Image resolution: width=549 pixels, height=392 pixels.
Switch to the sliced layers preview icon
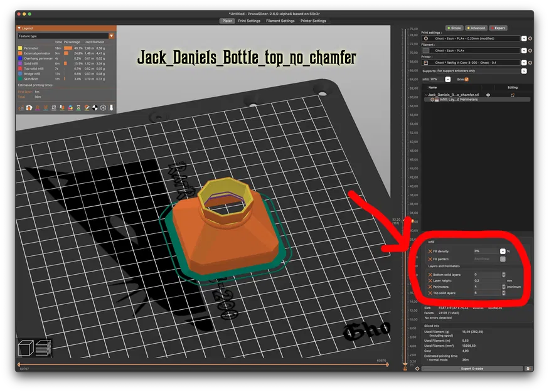(43, 347)
